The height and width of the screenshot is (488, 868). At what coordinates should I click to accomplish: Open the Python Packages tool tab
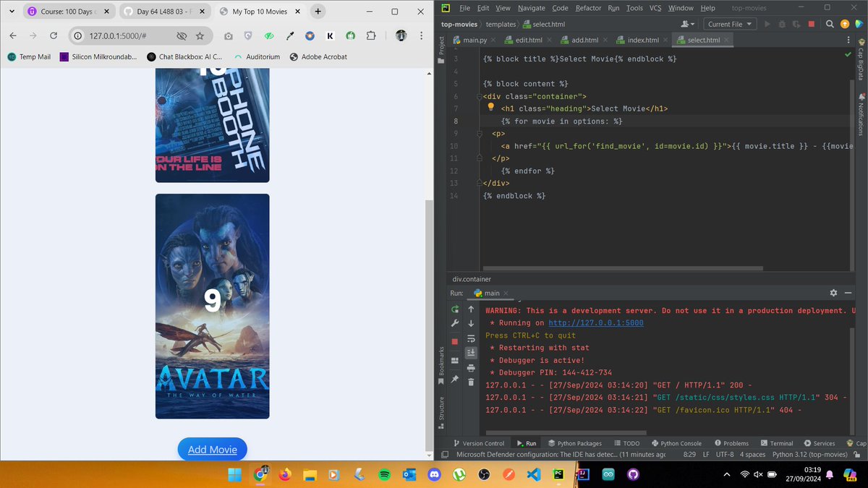coord(574,443)
